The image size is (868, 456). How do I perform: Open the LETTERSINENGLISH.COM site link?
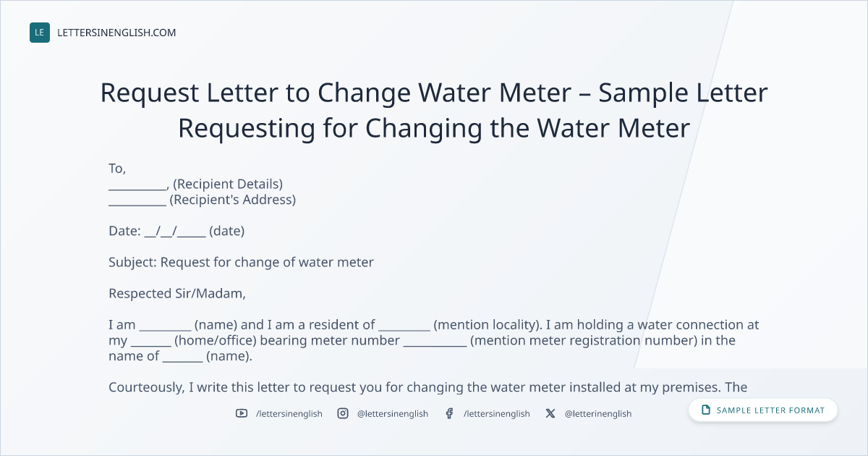tap(116, 33)
